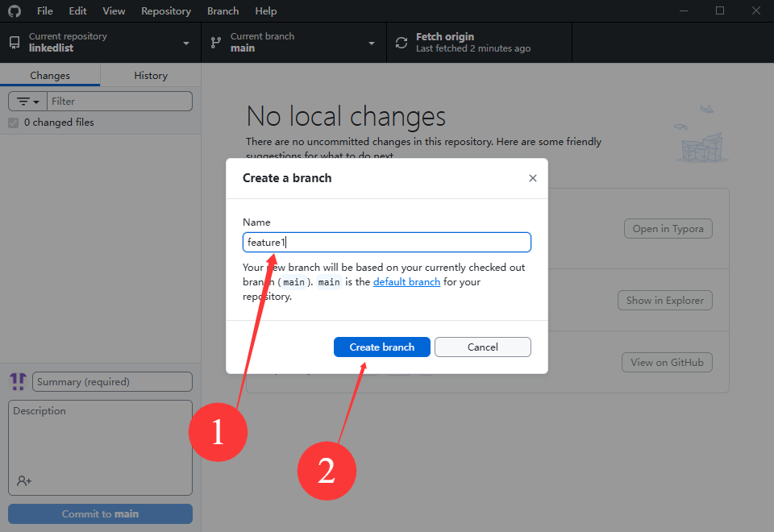Add co-authors using the person-plus icon

coord(24,480)
